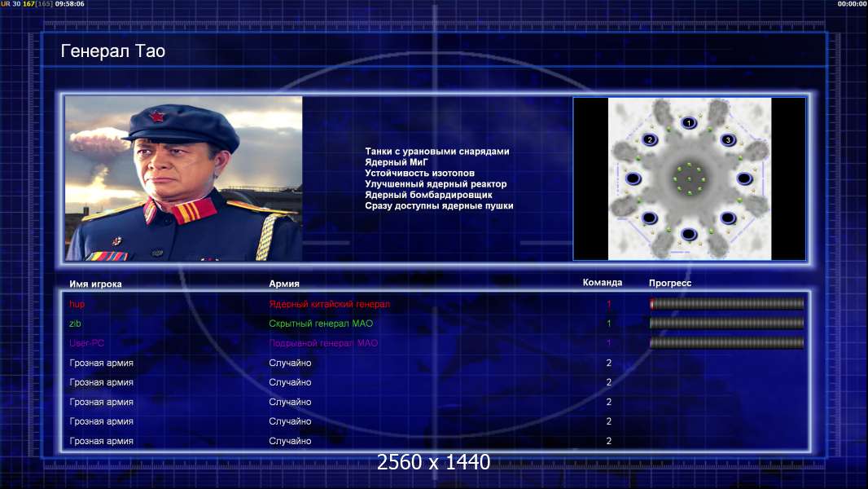The width and height of the screenshot is (868, 489).
Task: Click start position 1 on minimap
Action: pyautogui.click(x=689, y=123)
